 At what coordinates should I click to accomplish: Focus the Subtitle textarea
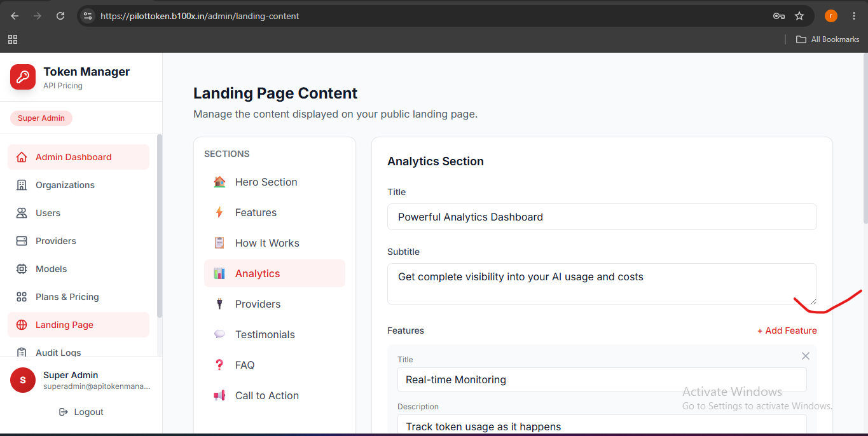pos(602,284)
